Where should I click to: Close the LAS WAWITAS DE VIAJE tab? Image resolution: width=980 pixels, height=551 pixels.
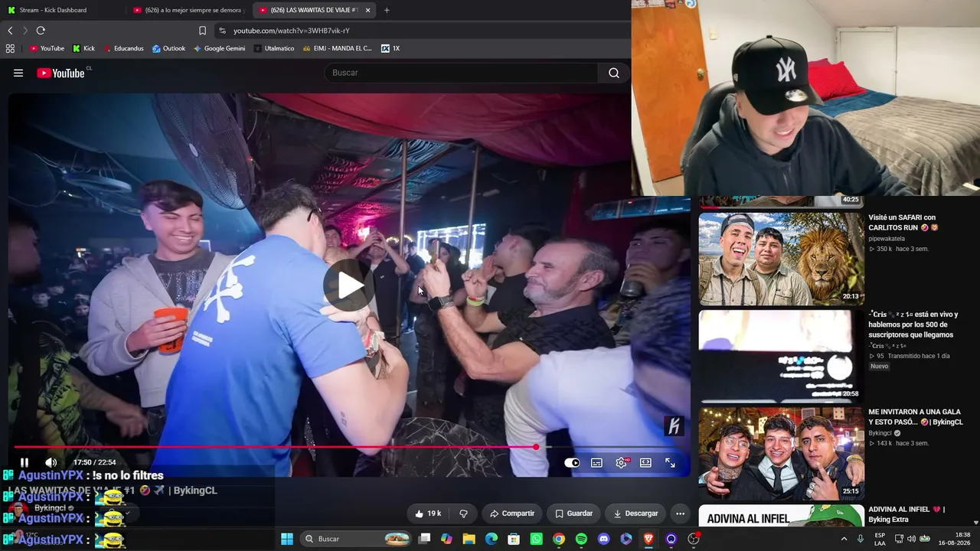point(367,10)
